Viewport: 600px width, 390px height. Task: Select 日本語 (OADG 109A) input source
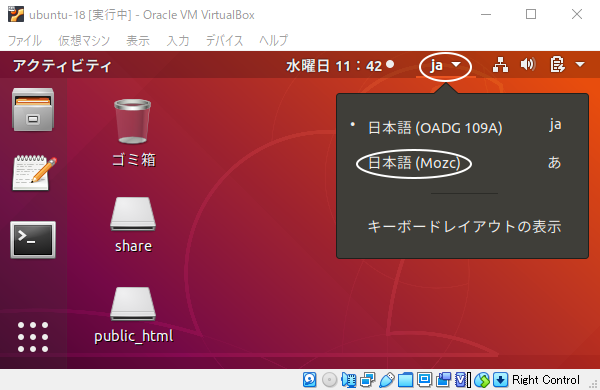(x=462, y=127)
